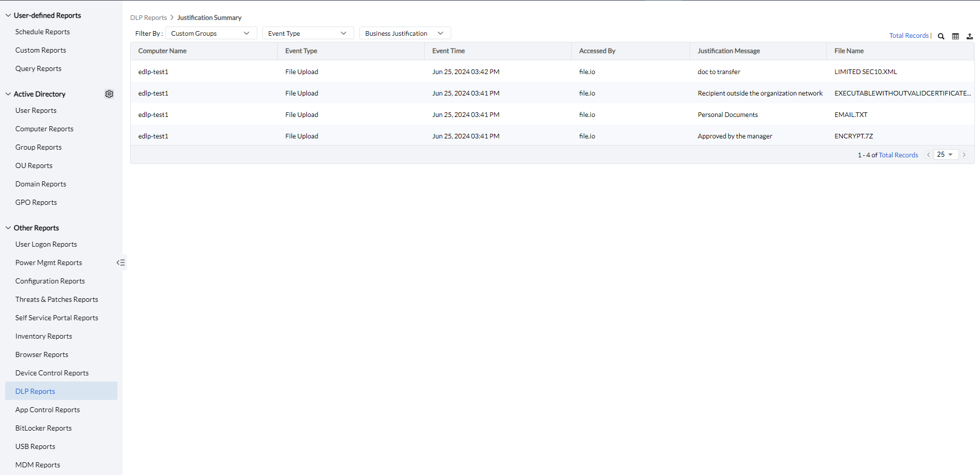Open BitLocker Reports
This screenshot has width=980, height=475.
[x=43, y=428]
